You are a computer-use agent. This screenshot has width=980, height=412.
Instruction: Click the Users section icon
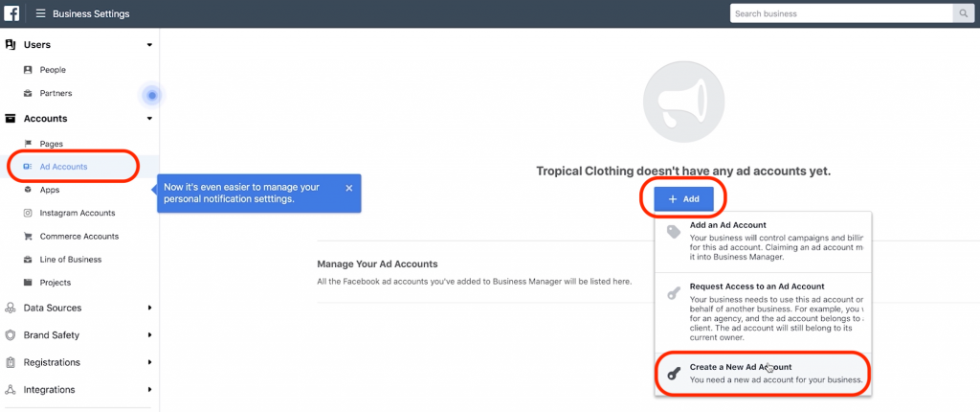pos(10,44)
